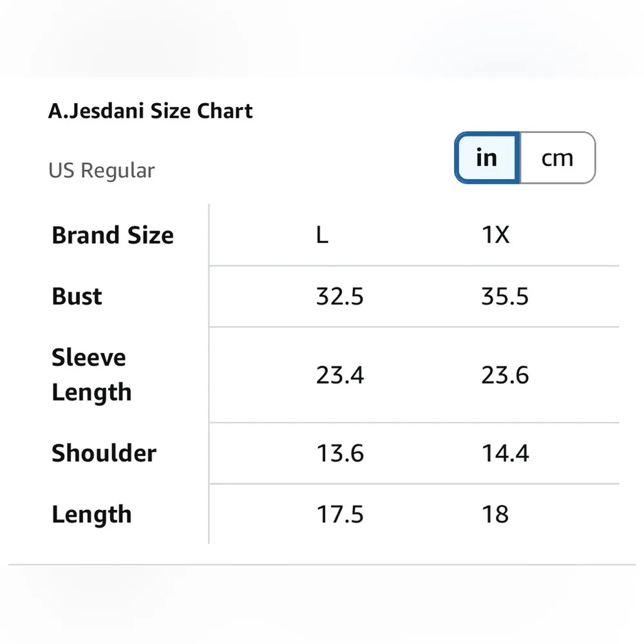Click the 18 length value
Image resolution: width=644 pixels, height=644 pixels.
click(495, 515)
